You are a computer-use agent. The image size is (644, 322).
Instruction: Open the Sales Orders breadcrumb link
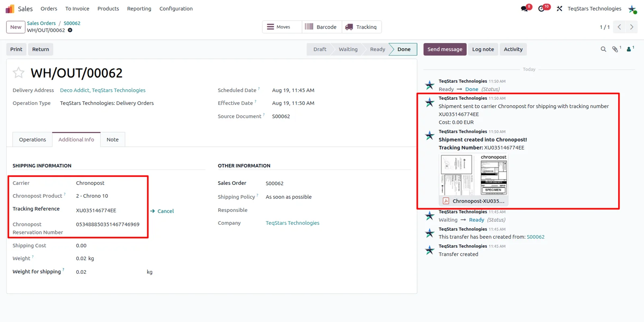click(x=41, y=23)
